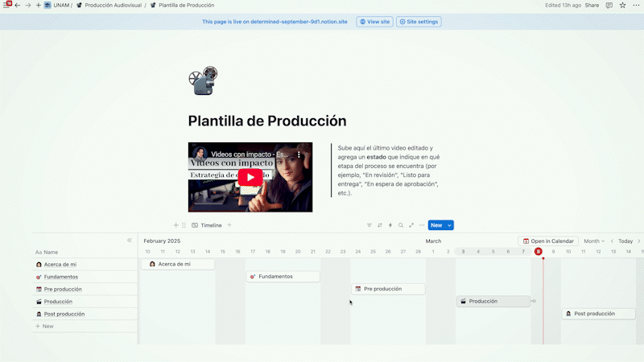Open Producción Audiovisual breadcrumb
Screen dimensions: 644x362
click(x=110, y=5)
